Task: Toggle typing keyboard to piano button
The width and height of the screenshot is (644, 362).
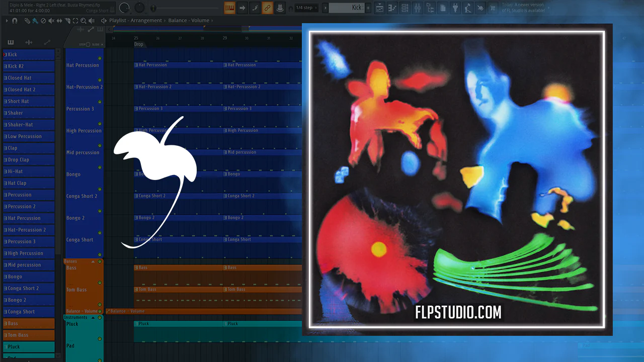Action: [230, 8]
